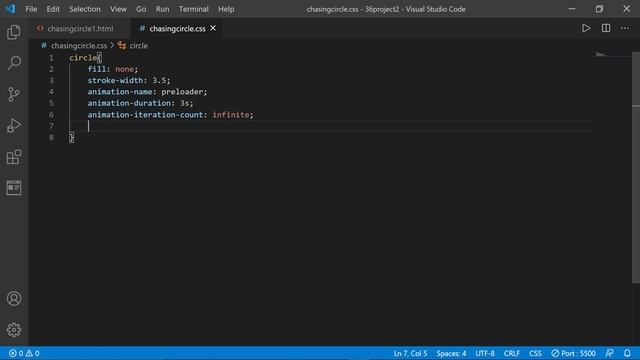Open the Search view
Viewport: 640px width, 360px height.
(14, 63)
